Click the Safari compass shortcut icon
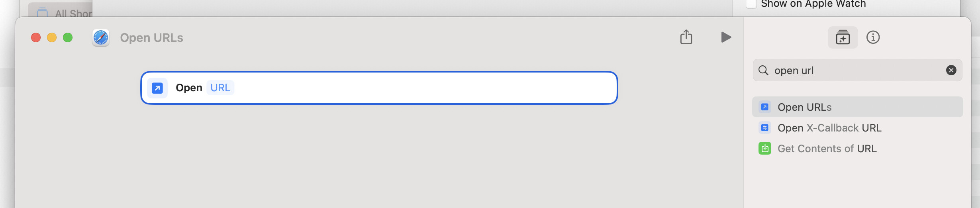 tap(101, 38)
